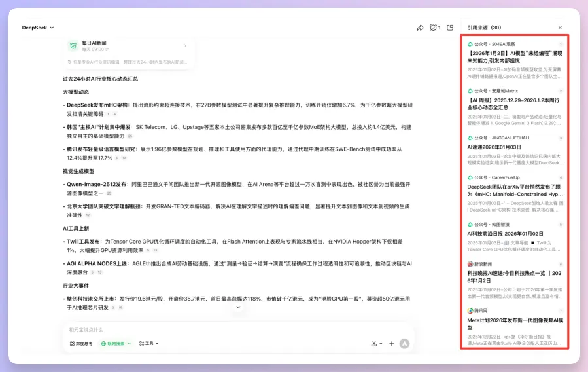Click the 腾讯网 source logo icon
588x372 pixels.
pos(470,311)
